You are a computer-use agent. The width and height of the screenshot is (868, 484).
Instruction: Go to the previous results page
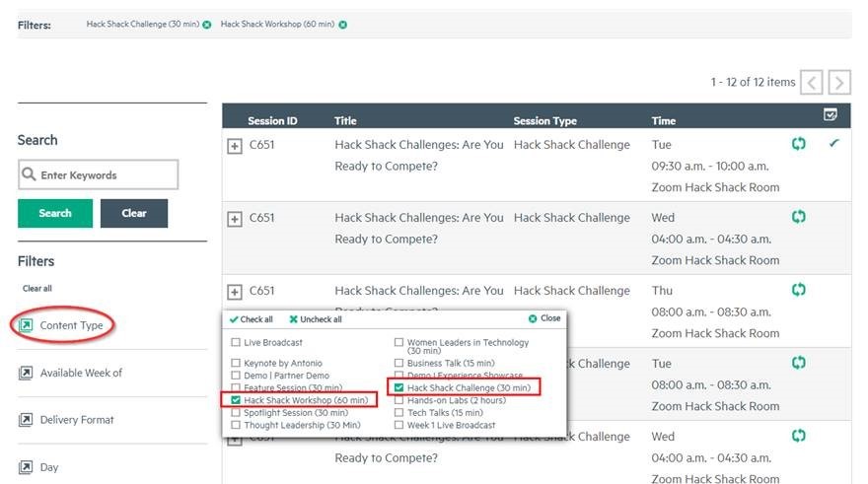[x=812, y=83]
